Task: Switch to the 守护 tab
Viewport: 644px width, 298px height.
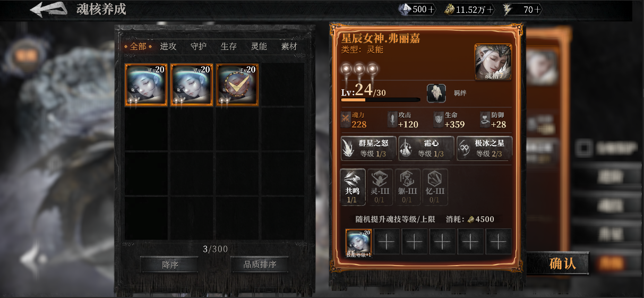Action: click(x=199, y=46)
